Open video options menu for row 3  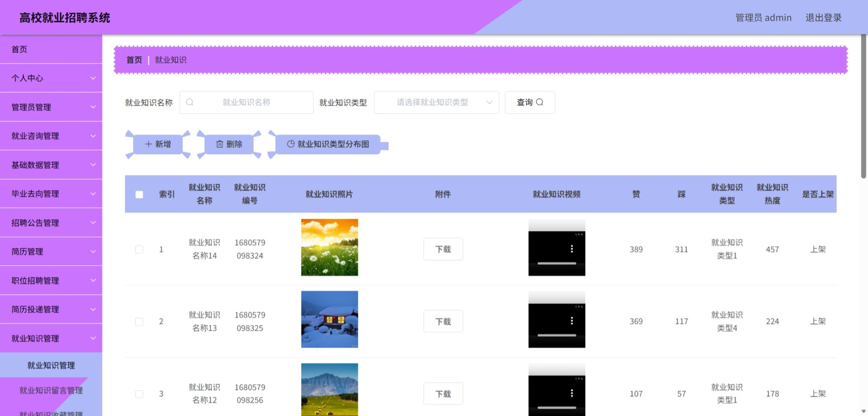point(572,393)
